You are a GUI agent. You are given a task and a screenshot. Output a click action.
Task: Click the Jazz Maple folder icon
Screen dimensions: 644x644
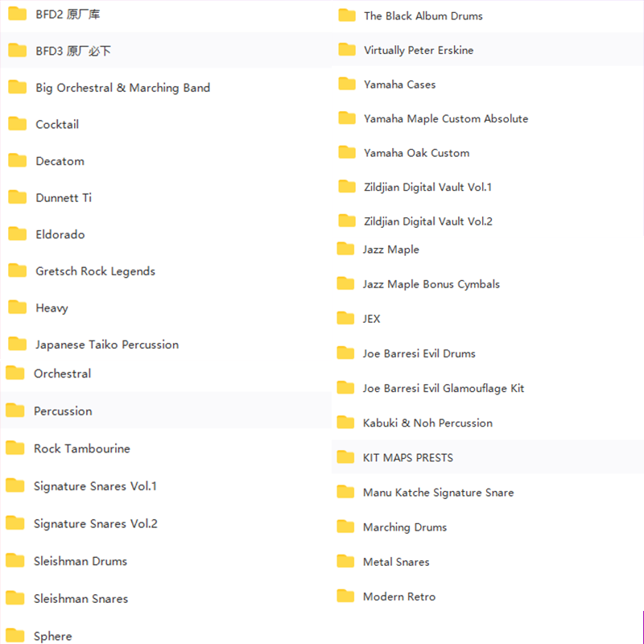pos(345,249)
